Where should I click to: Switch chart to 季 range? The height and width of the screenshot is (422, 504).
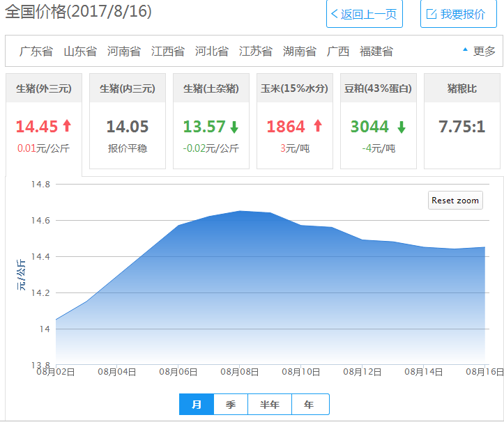231,405
